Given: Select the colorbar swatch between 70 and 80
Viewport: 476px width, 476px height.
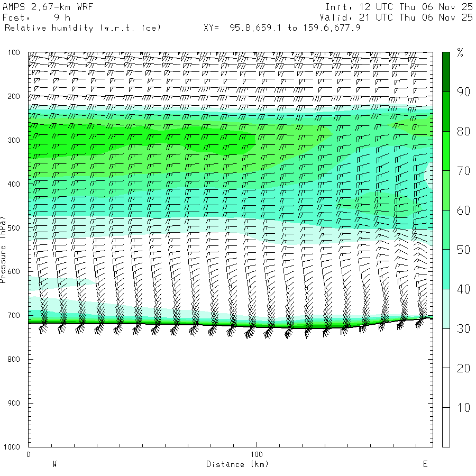Looking at the screenshot, I should click(x=446, y=151).
